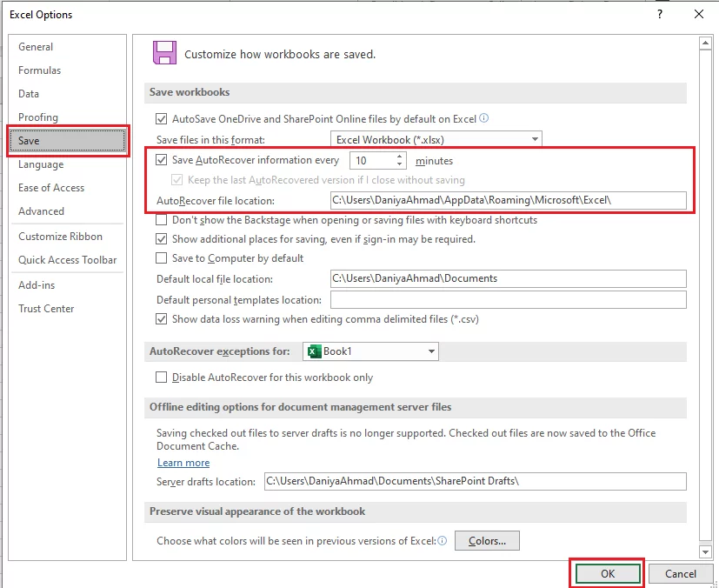
Task: Open the Save files in this format dropdown
Action: (x=532, y=138)
